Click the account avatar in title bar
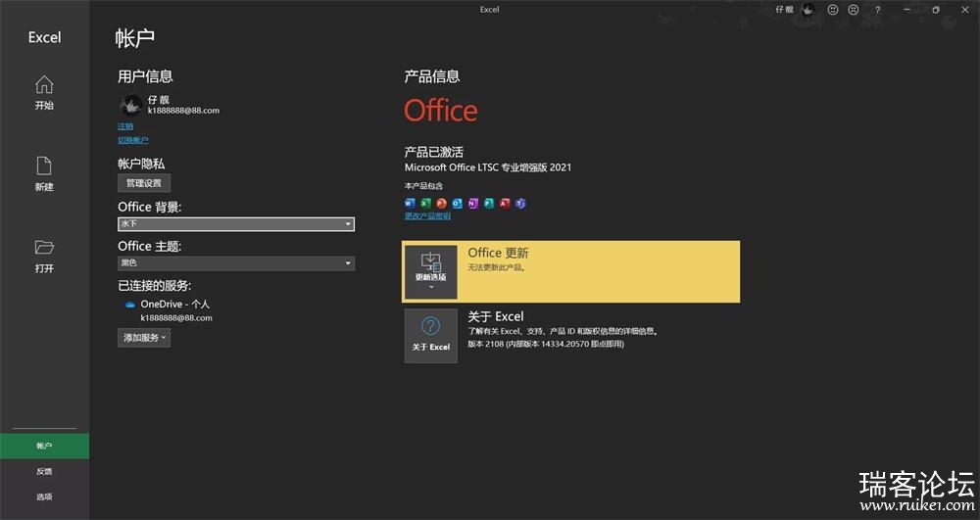Screen dimensions: 980x520 point(808,10)
